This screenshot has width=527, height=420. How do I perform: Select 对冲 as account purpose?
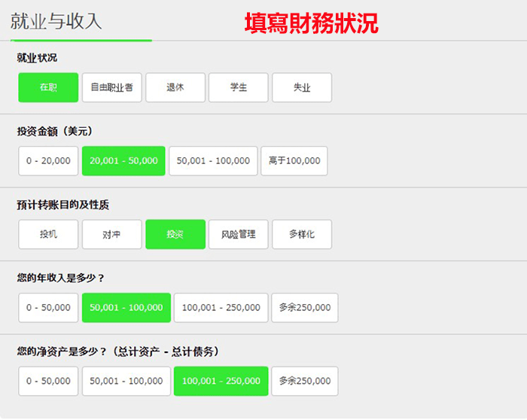pos(111,234)
